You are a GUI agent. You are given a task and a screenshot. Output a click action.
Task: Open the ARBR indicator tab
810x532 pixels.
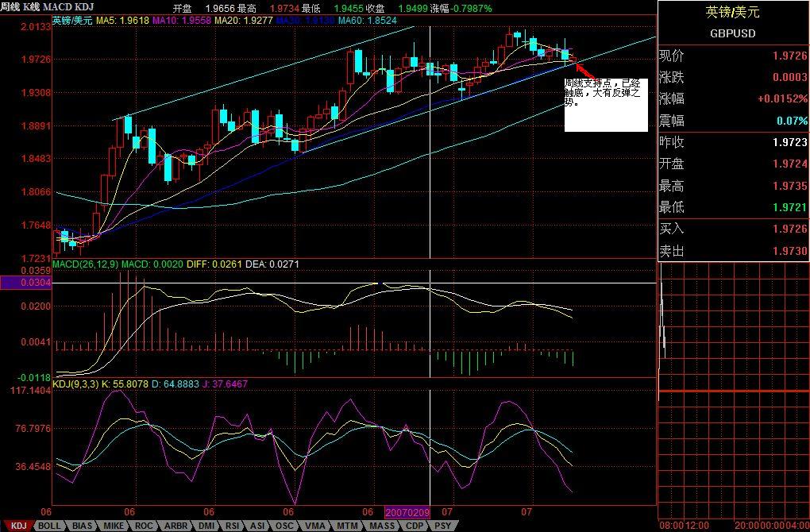175,526
